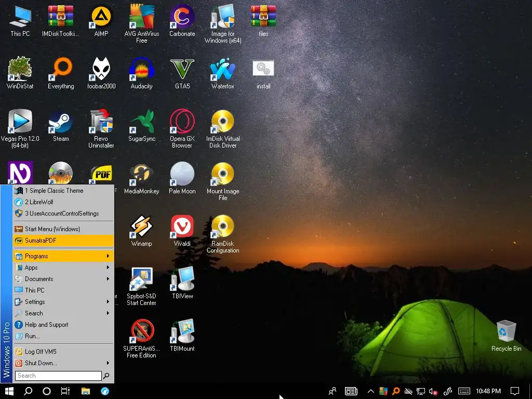Expand the Search submenu in start menu
Screen dimensions: 532x399
[63, 313]
